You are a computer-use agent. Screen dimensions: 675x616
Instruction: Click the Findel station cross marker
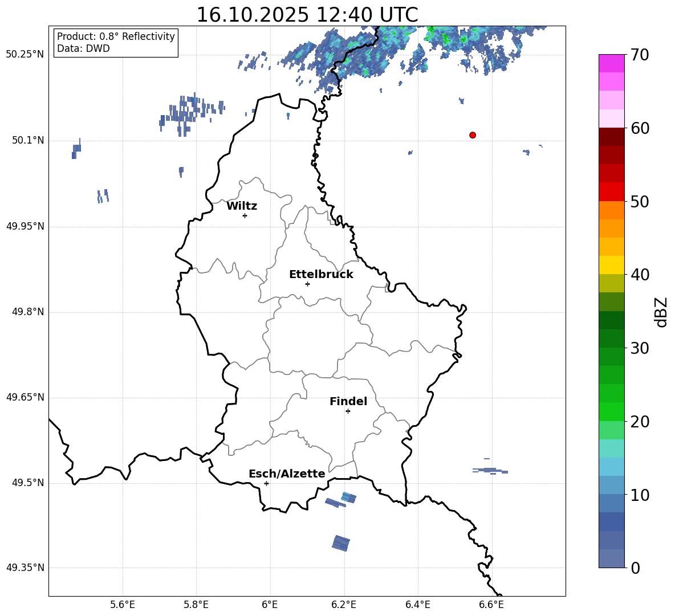(348, 411)
